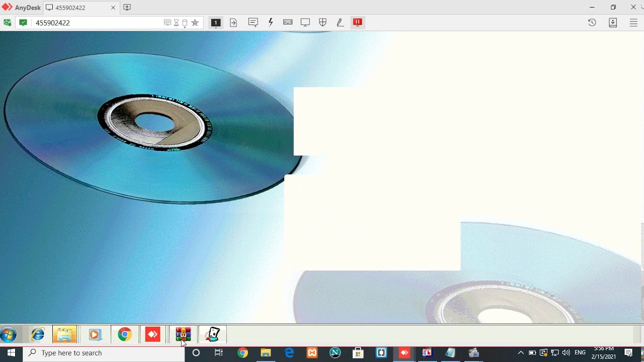Open the Actions lightning bolt menu
This screenshot has height=362, width=644.
pos(271,22)
